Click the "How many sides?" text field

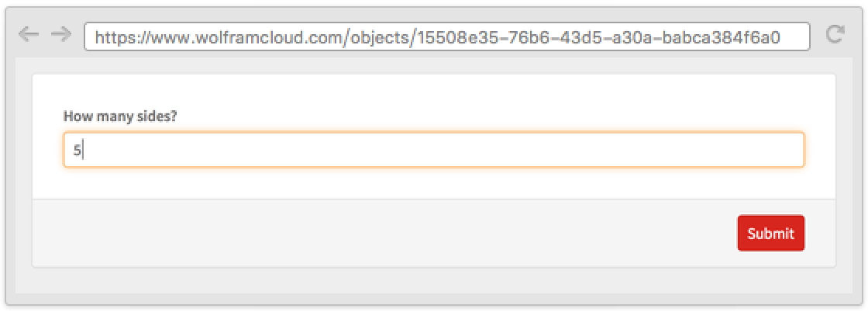click(433, 150)
